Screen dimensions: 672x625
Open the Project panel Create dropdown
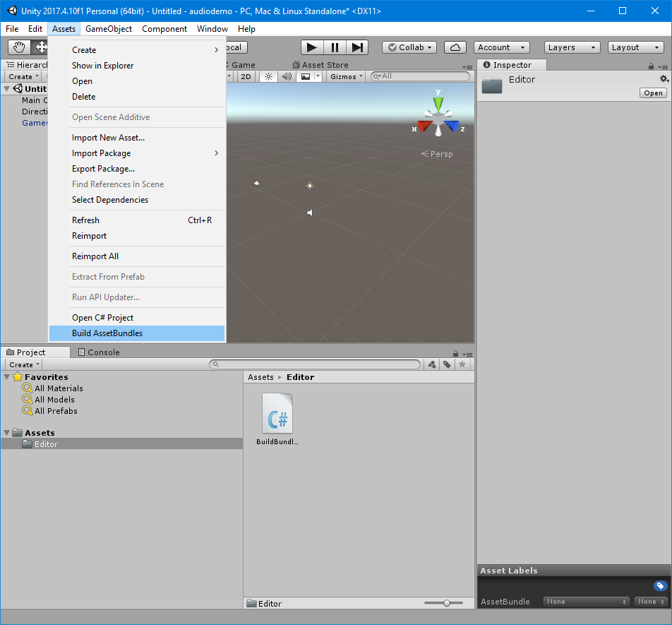point(24,364)
